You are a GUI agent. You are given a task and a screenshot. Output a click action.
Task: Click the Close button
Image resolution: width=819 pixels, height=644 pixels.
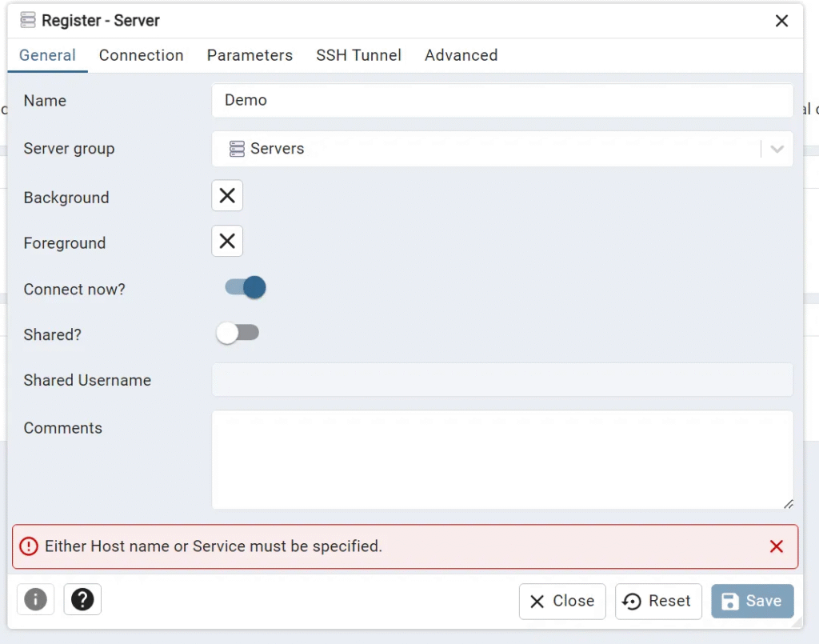562,601
